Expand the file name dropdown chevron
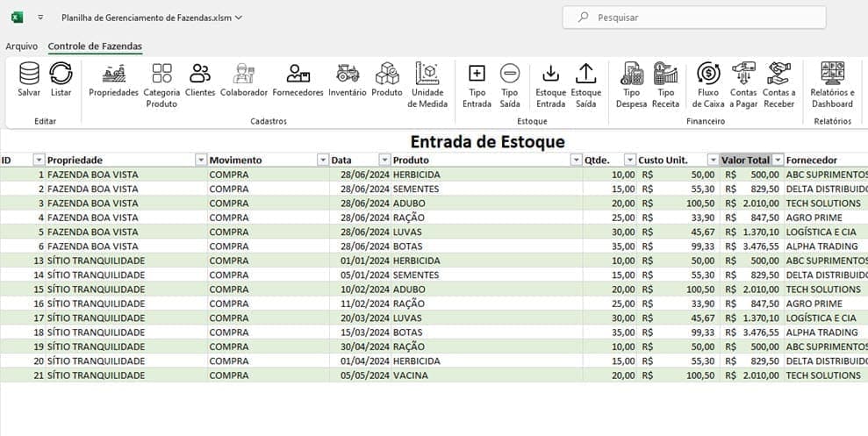 239,18
